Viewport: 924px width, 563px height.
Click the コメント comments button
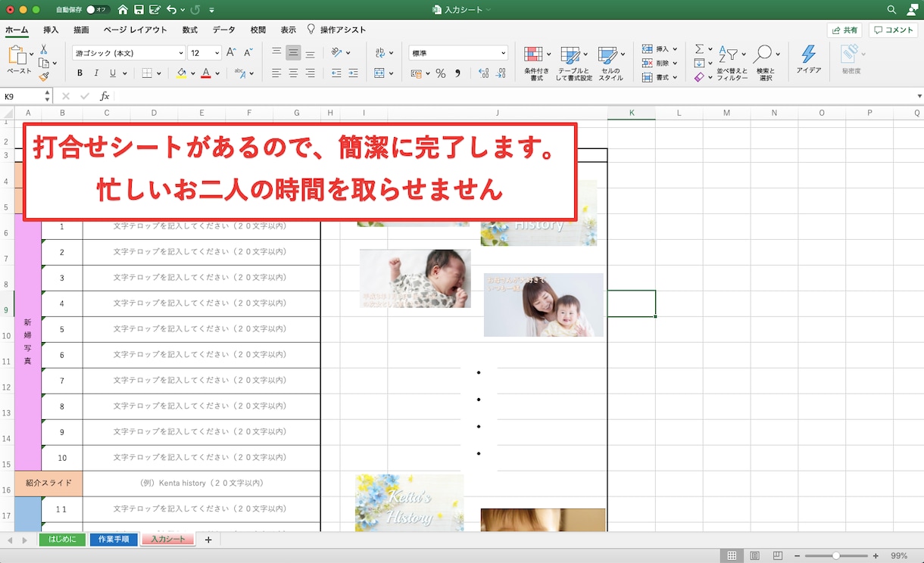tap(894, 30)
